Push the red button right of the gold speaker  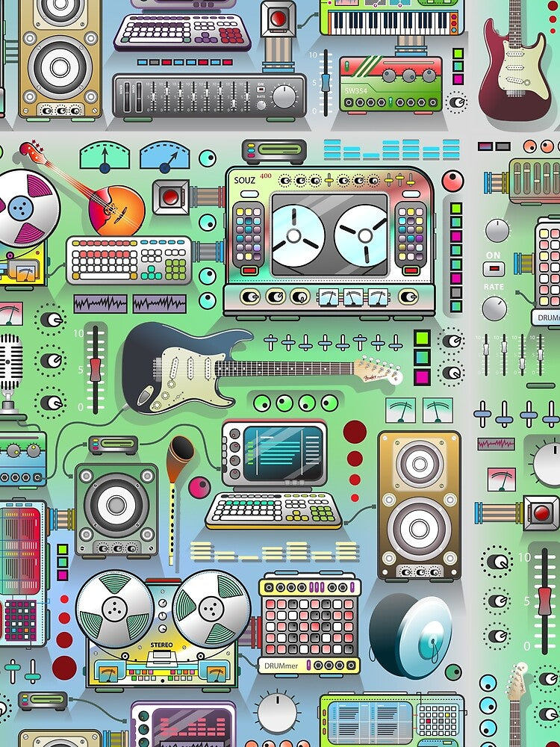(x=541, y=512)
